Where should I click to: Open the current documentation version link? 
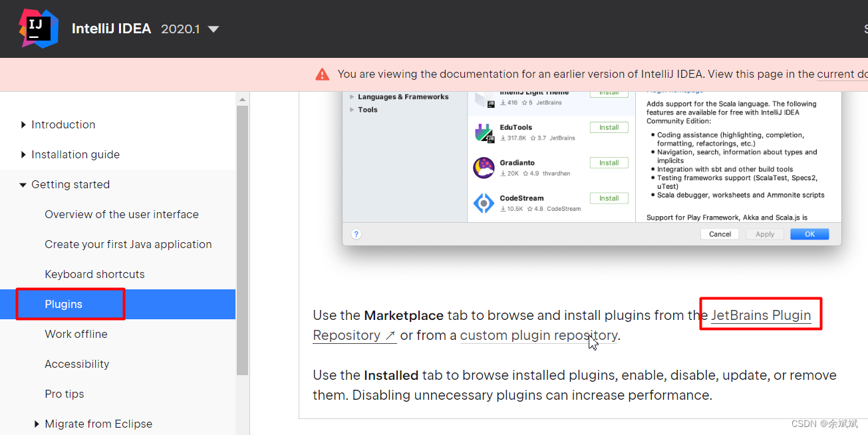tap(842, 74)
